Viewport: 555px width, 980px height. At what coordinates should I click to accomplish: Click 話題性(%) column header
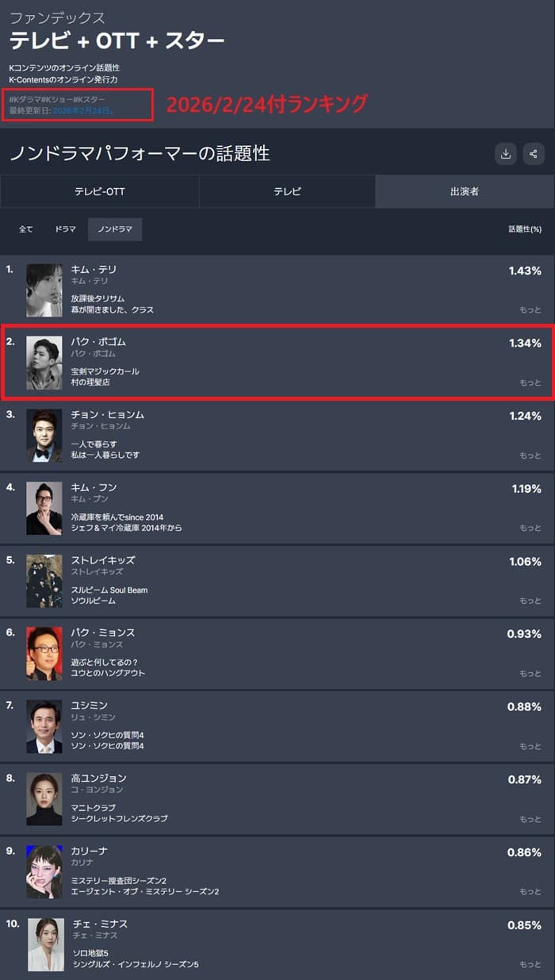coord(525,229)
